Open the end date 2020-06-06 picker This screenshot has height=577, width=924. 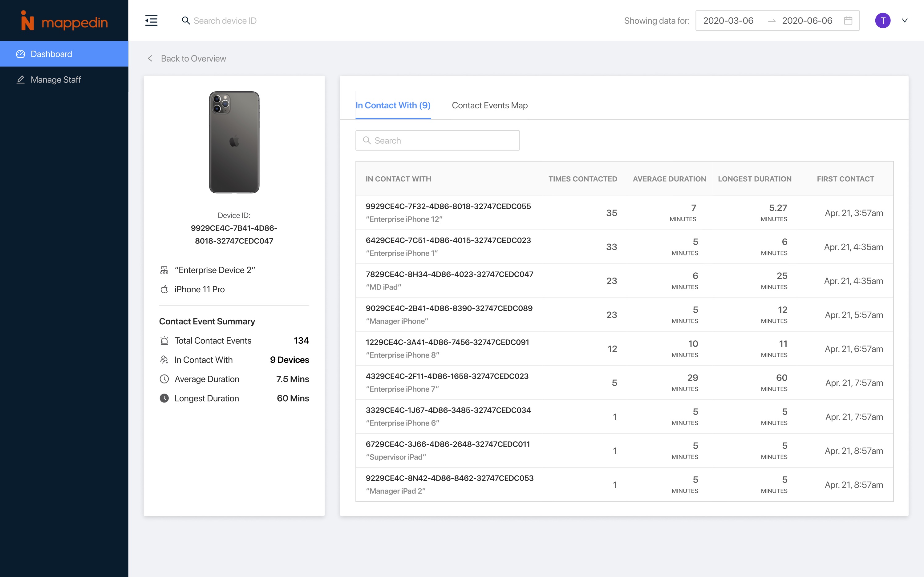(x=807, y=21)
